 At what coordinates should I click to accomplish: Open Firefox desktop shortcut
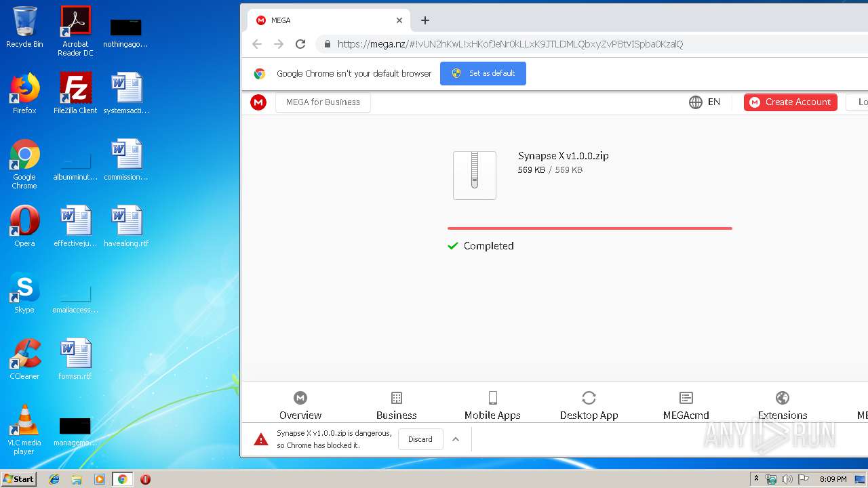(x=24, y=94)
